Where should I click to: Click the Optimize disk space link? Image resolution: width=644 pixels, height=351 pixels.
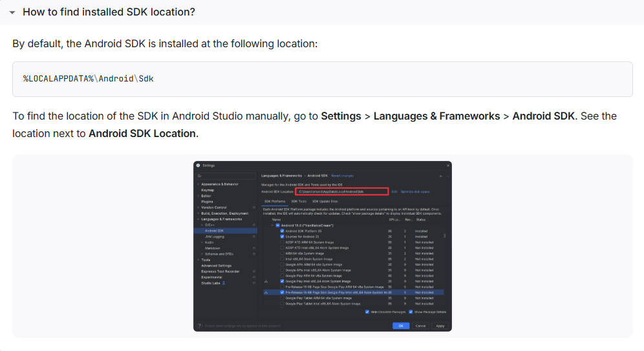(x=415, y=192)
